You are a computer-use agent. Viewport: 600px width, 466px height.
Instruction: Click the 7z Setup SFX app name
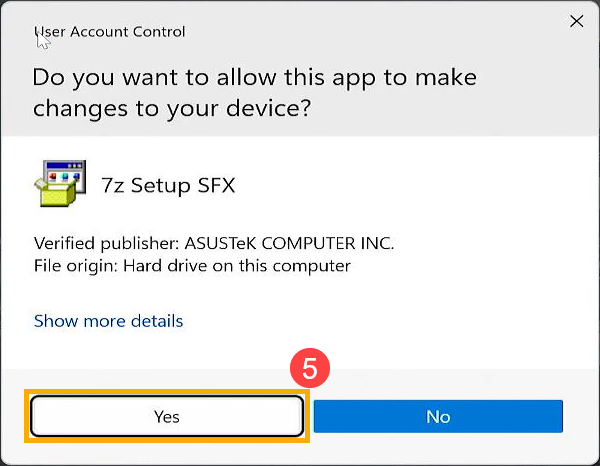coord(168,185)
